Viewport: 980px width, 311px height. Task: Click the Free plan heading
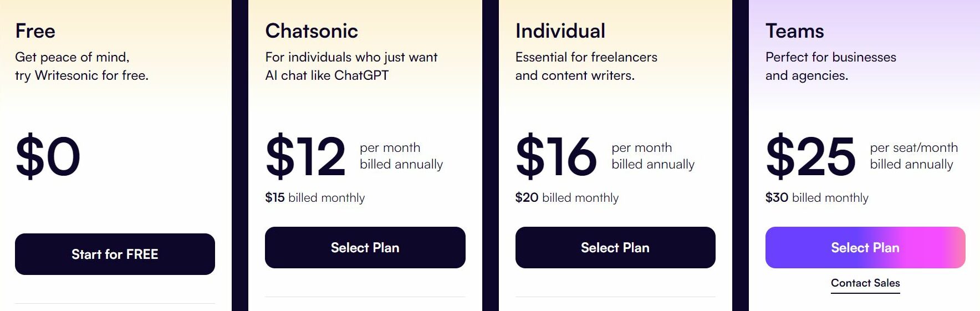pyautogui.click(x=35, y=31)
